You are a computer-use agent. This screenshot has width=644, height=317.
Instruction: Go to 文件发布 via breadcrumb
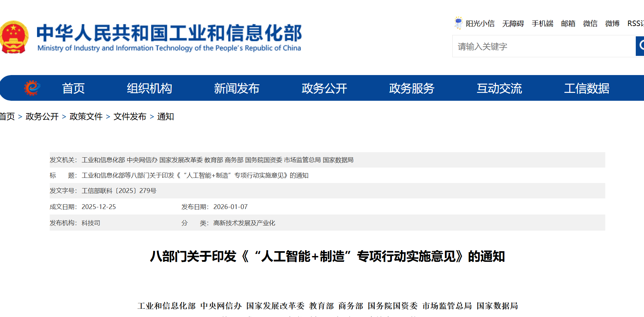[130, 117]
